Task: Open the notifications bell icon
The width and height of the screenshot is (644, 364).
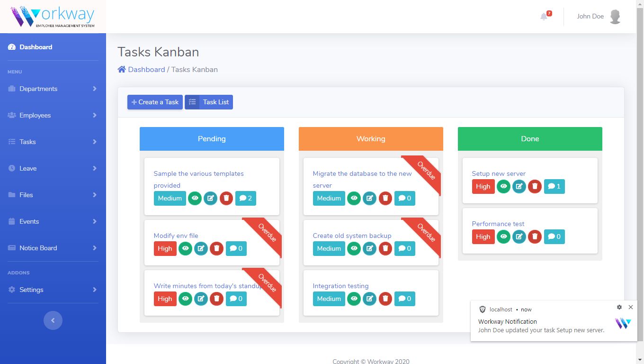Action: (544, 17)
